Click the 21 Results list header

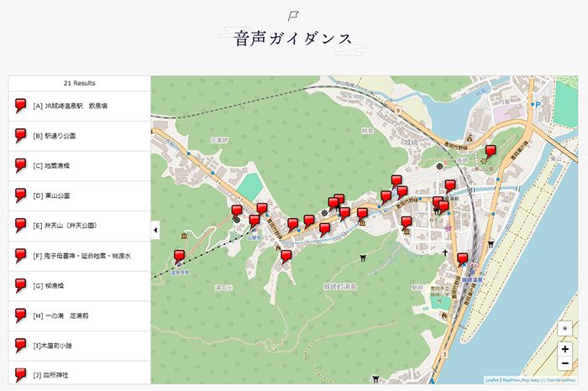[x=80, y=83]
